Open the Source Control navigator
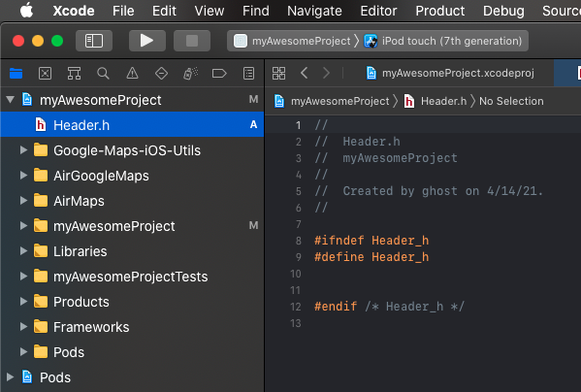581x392 pixels. tap(46, 74)
